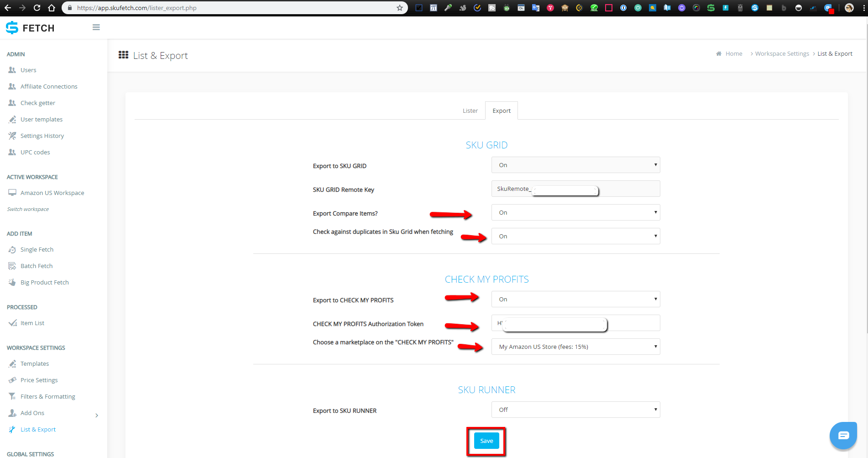Open Big Product Fetch page
Screen dimensions: 868x458
click(x=45, y=282)
